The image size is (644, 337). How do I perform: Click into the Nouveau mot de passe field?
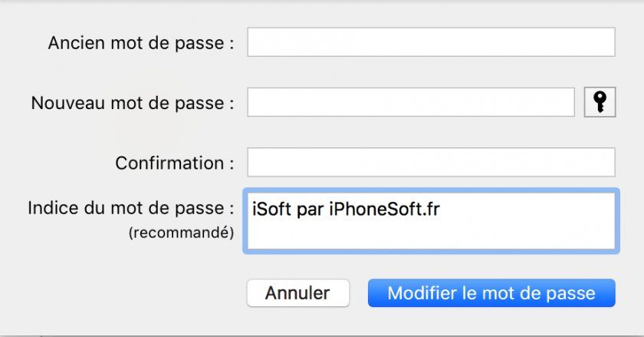[x=411, y=102]
